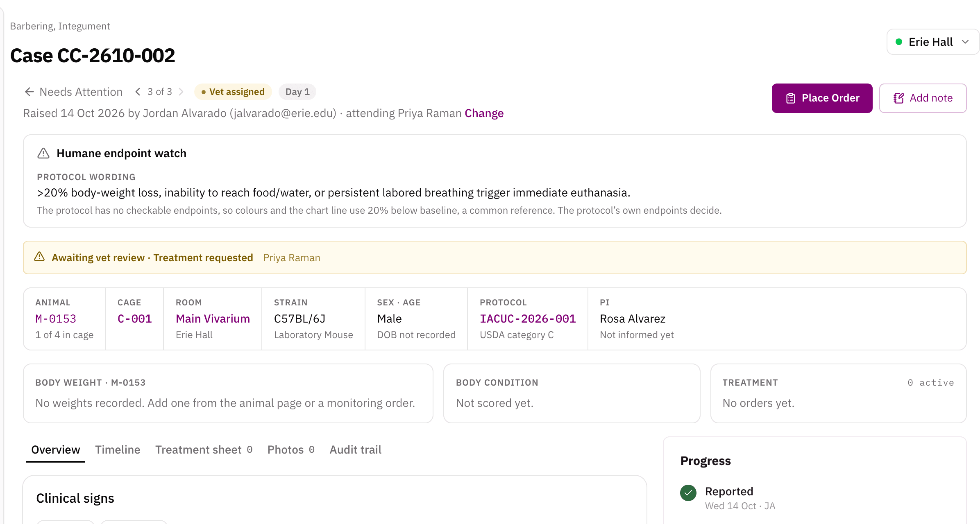Open the Erie Hall site dropdown
The height and width of the screenshot is (524, 980).
[x=933, y=42]
